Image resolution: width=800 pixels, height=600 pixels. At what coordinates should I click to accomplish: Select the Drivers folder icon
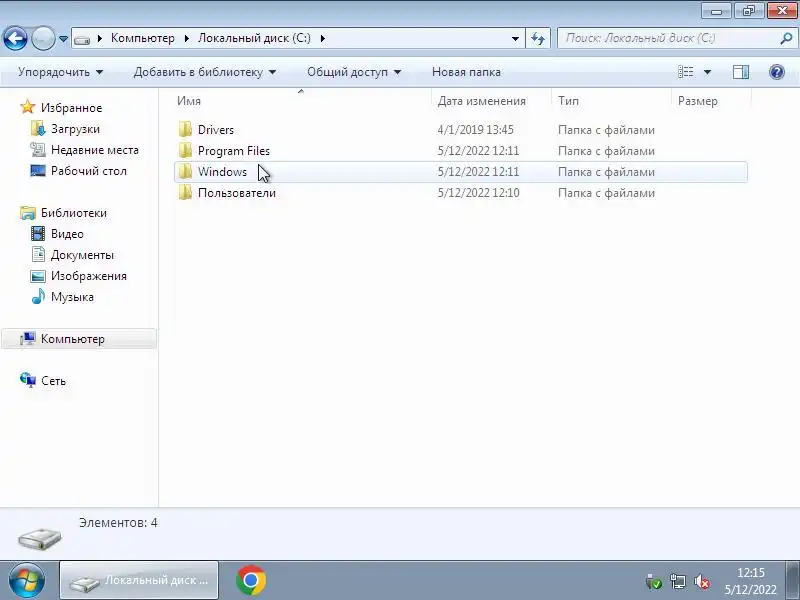pos(185,129)
